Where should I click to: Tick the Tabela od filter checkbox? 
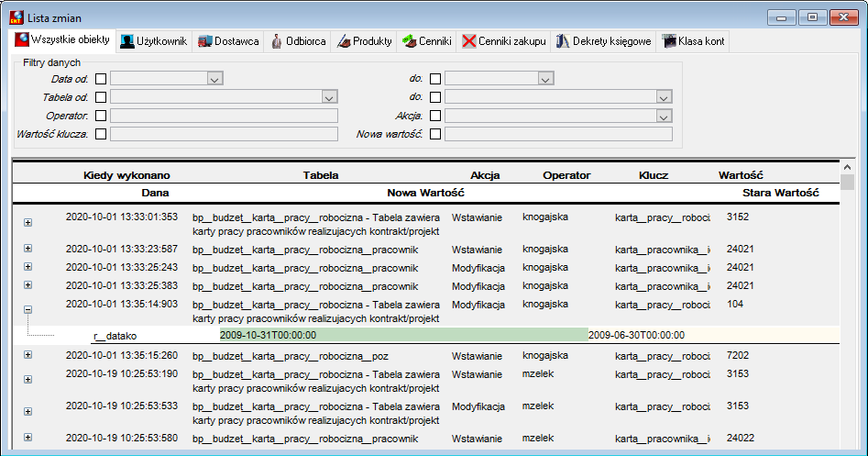101,97
